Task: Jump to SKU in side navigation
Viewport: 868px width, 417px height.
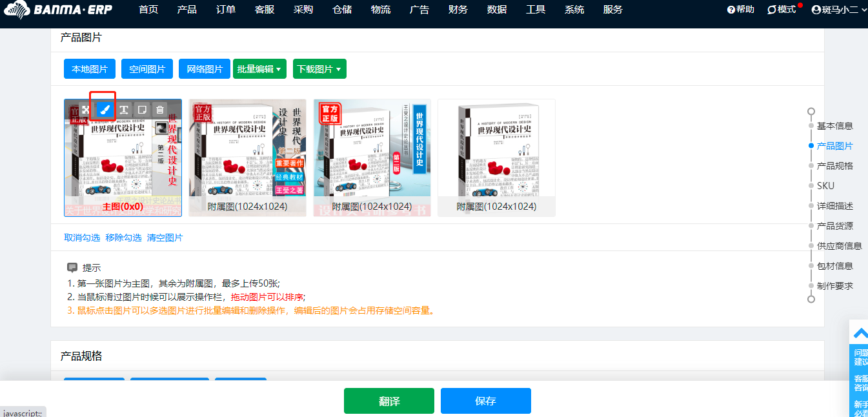Action: pyautogui.click(x=825, y=186)
